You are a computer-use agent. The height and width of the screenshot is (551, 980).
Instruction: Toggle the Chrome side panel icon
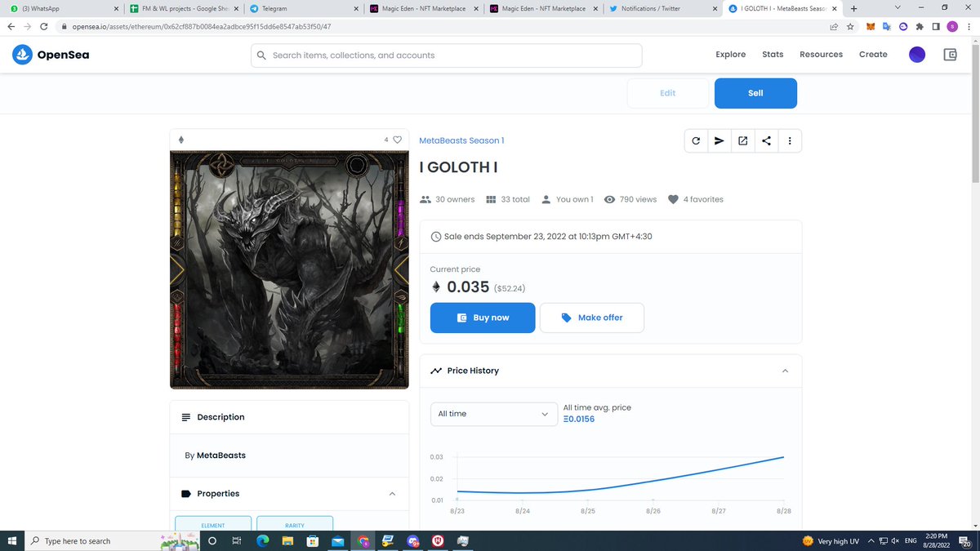point(936,26)
